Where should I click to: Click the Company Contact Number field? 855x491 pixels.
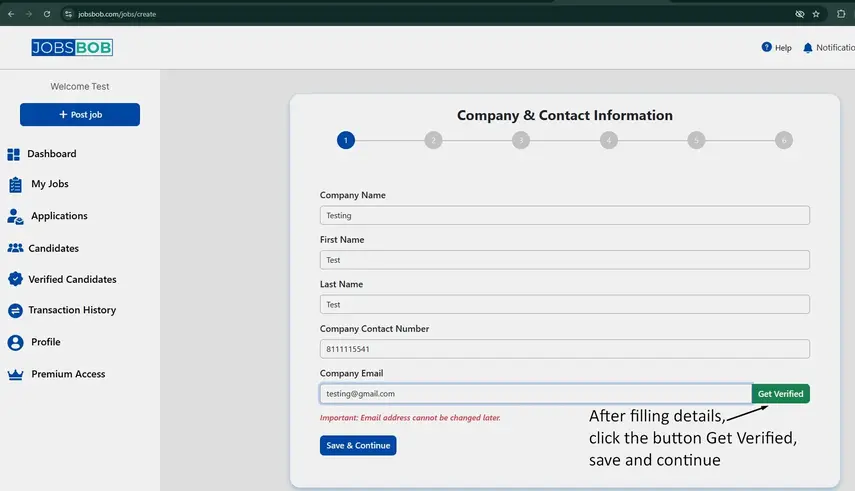coord(564,349)
